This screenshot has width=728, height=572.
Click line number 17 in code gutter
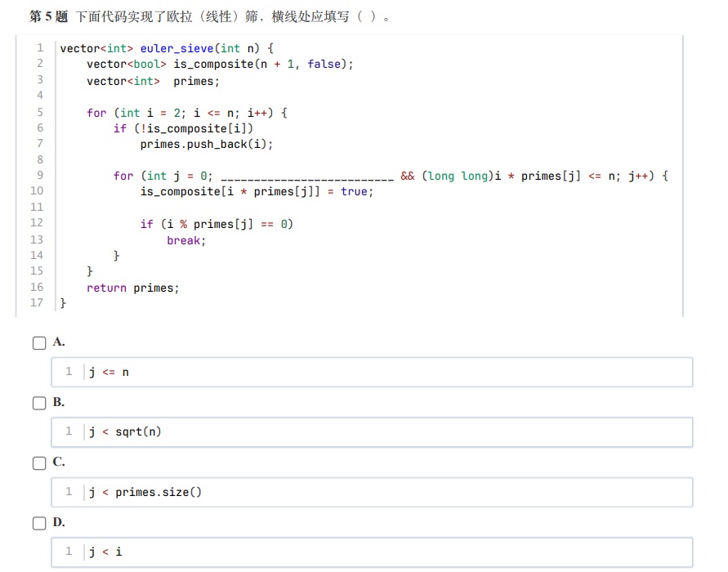[37, 302]
